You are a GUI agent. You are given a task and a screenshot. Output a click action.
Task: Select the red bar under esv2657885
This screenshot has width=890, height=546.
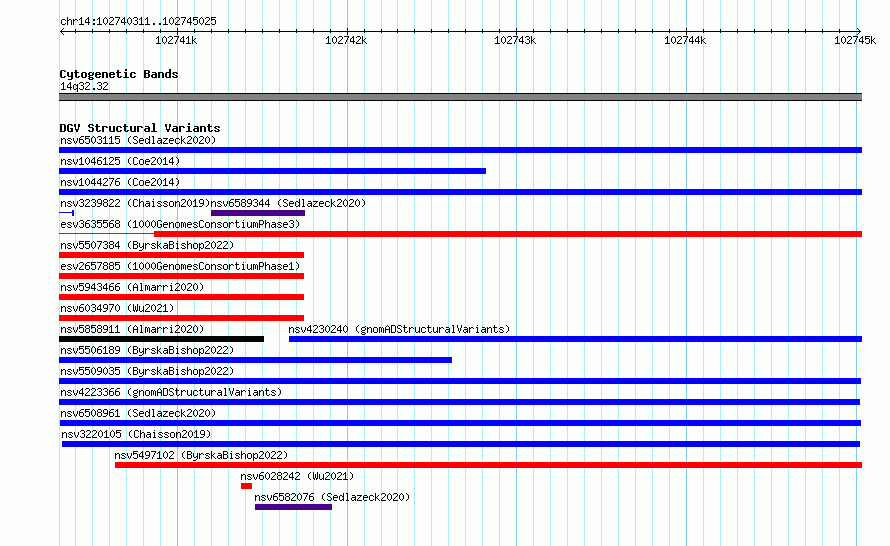[182, 276]
